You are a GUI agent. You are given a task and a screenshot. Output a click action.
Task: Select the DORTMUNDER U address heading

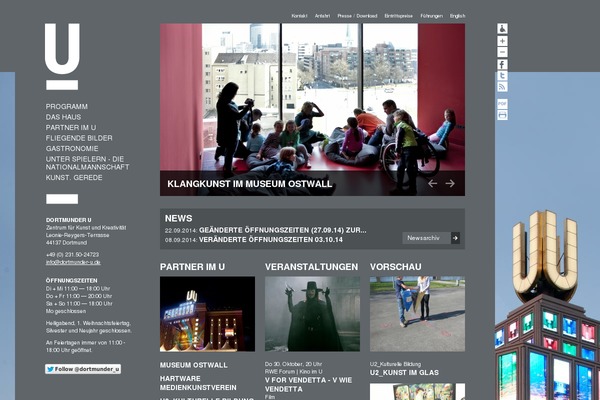pyautogui.click(x=68, y=220)
